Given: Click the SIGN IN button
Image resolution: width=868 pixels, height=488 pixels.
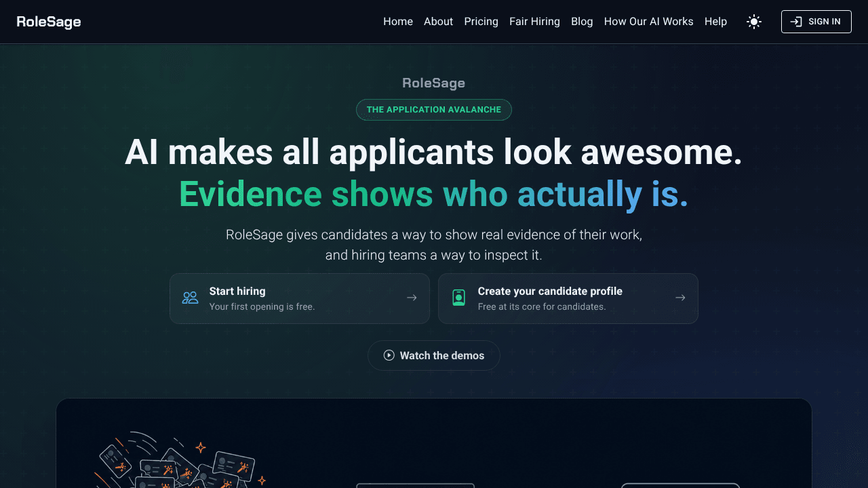Looking at the screenshot, I should 816,22.
